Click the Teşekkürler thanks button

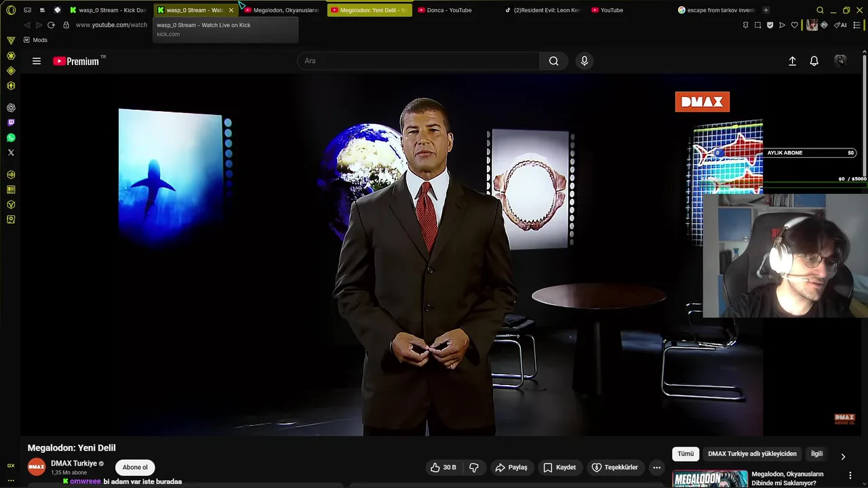(614, 467)
